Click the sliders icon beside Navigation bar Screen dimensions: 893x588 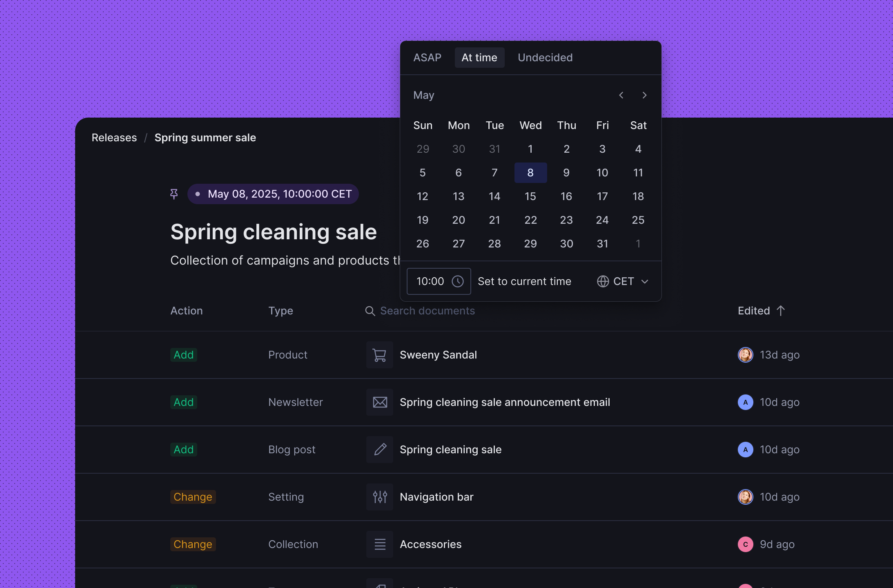pos(380,497)
